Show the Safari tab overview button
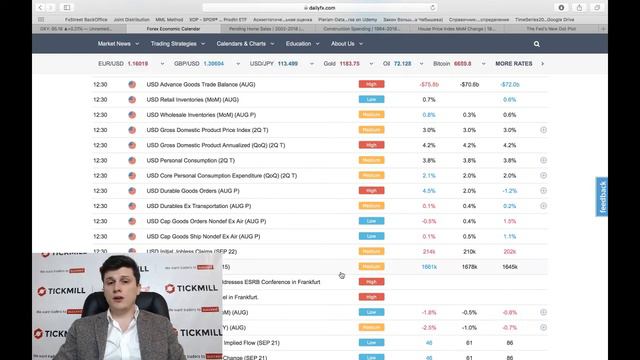The image size is (640, 360). 597,7
